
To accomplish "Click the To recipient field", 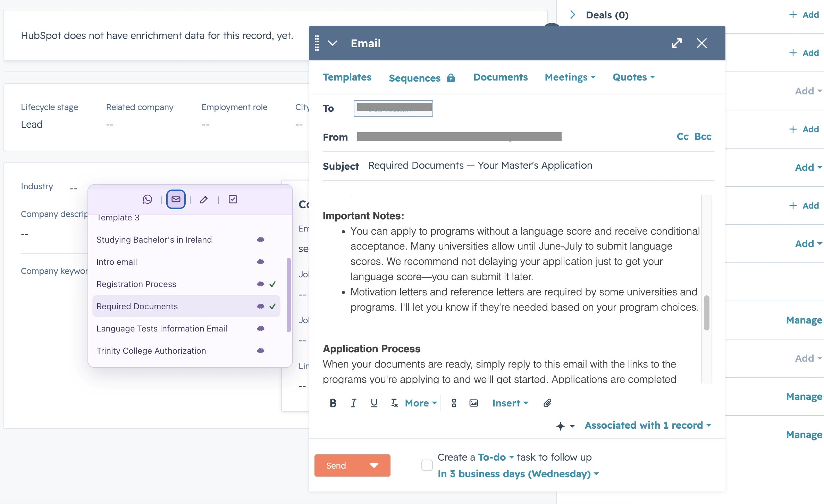I will [x=393, y=108].
